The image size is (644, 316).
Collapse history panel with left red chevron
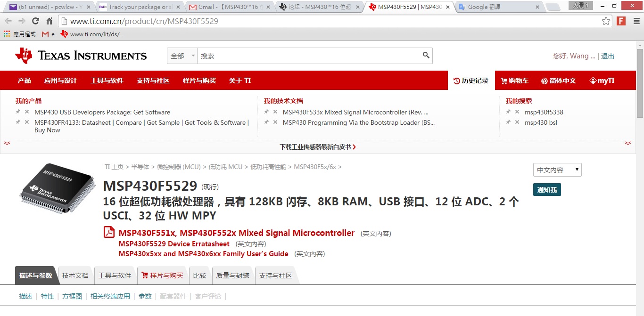(7, 143)
